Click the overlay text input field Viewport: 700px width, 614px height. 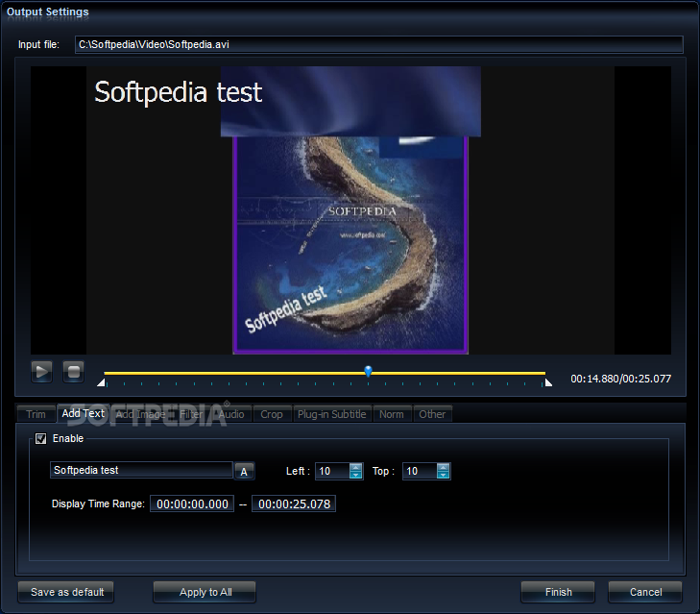click(141, 470)
